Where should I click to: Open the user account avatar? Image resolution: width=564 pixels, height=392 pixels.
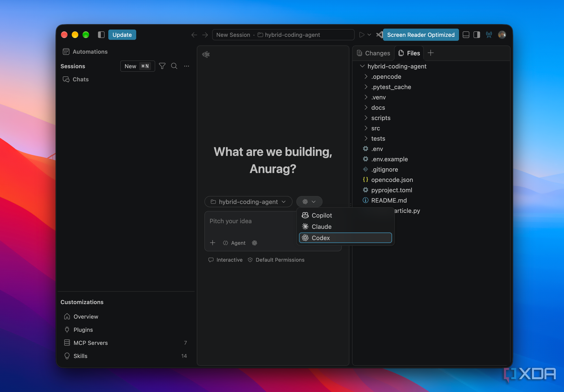pyautogui.click(x=502, y=35)
